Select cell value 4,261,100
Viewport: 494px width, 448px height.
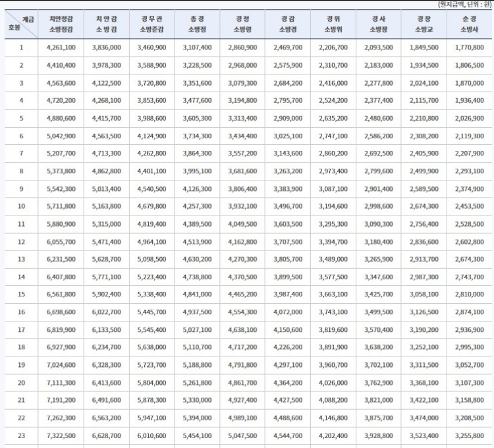click(61, 47)
